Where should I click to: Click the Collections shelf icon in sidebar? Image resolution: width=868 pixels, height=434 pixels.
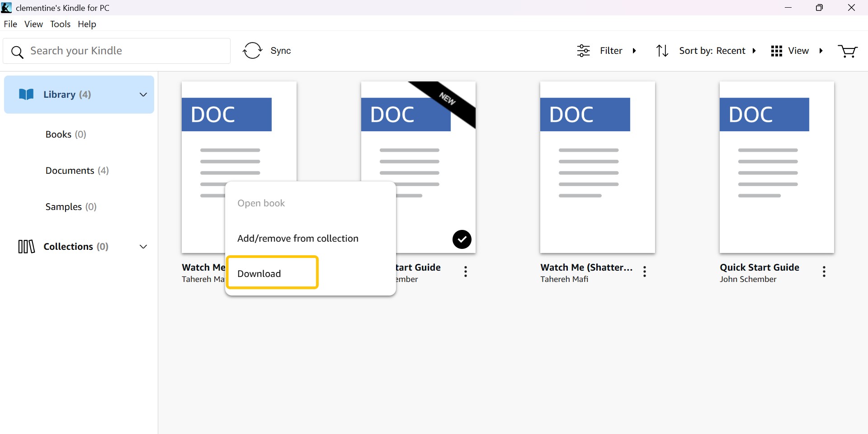pyautogui.click(x=26, y=247)
